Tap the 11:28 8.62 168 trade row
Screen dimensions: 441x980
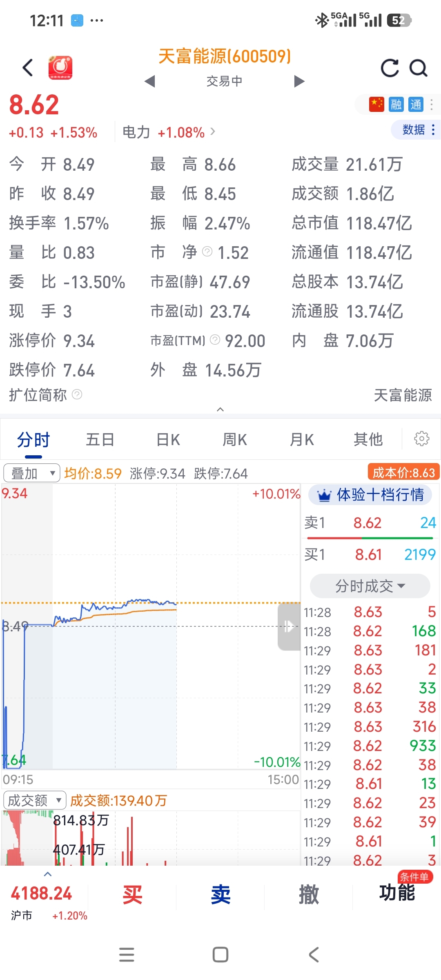[x=370, y=631]
